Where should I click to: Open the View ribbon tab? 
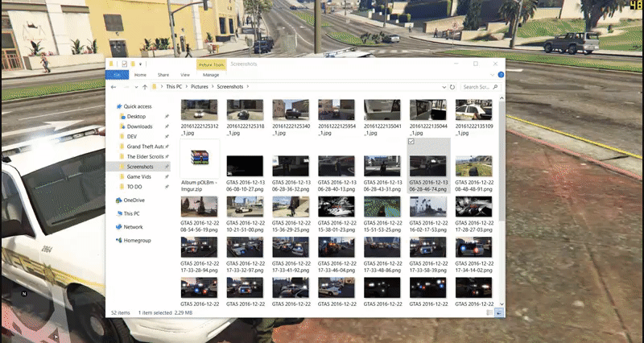click(x=185, y=75)
